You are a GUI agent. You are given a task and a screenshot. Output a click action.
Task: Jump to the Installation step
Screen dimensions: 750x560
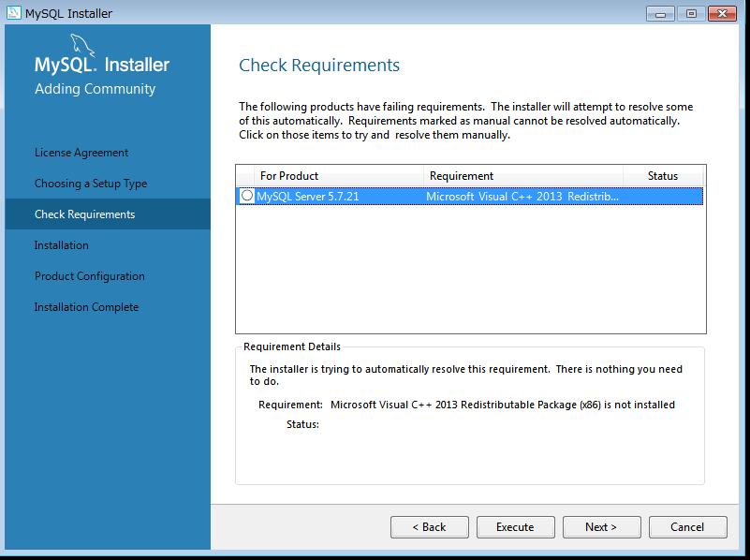tap(61, 245)
